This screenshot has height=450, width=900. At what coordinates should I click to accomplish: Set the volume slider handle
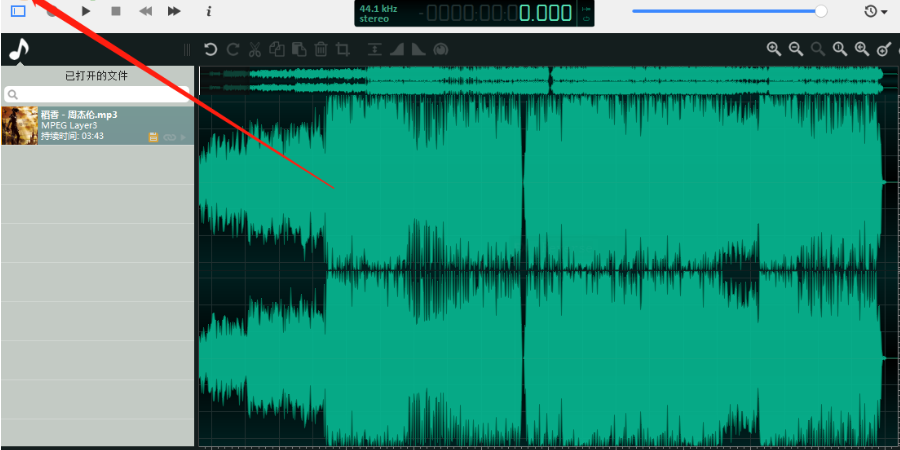click(821, 11)
